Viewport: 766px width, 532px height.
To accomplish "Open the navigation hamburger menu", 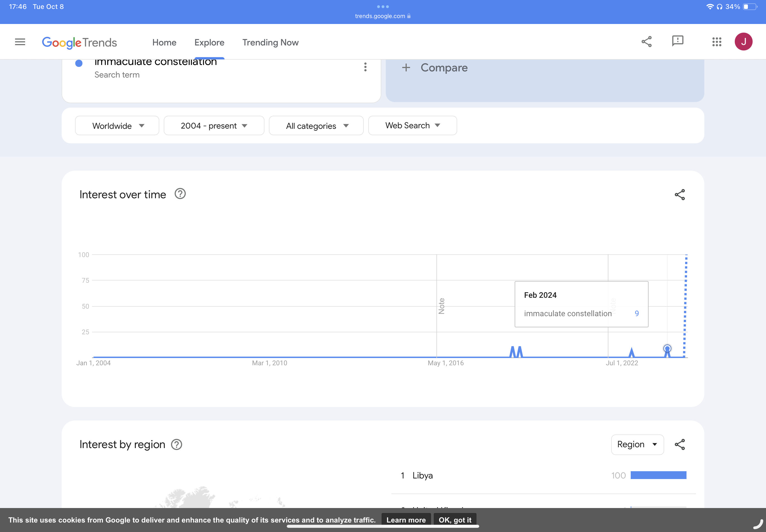I will click(x=20, y=41).
